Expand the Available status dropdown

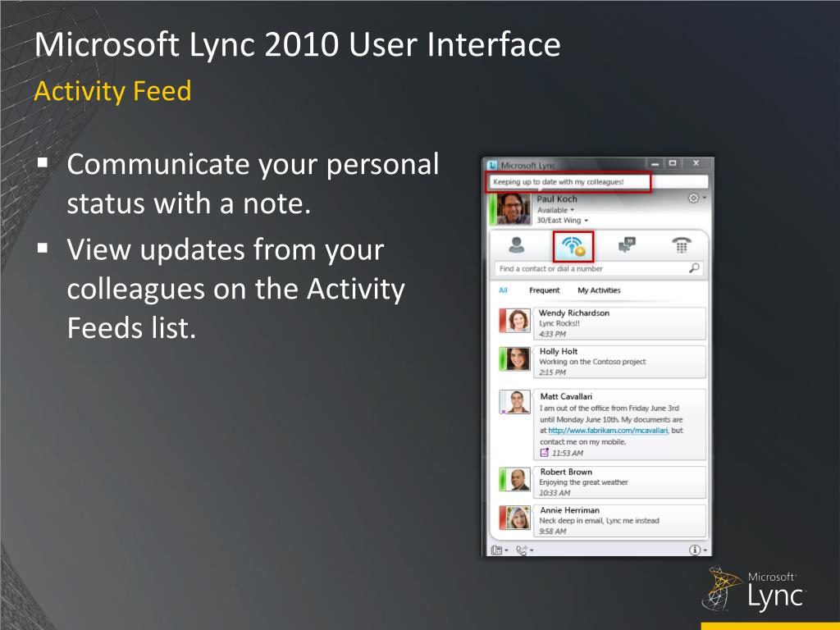572,210
